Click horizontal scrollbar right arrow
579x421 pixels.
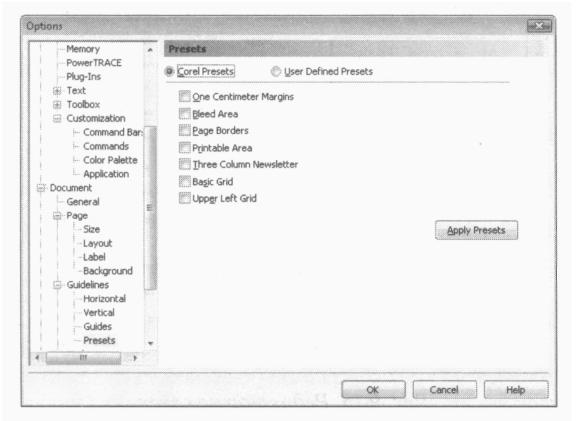pos(135,357)
